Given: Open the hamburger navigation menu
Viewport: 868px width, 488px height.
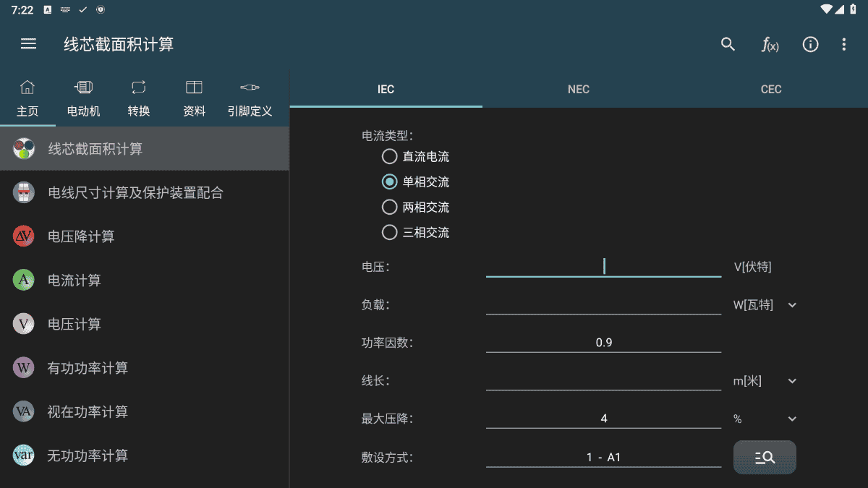Looking at the screenshot, I should (x=28, y=44).
